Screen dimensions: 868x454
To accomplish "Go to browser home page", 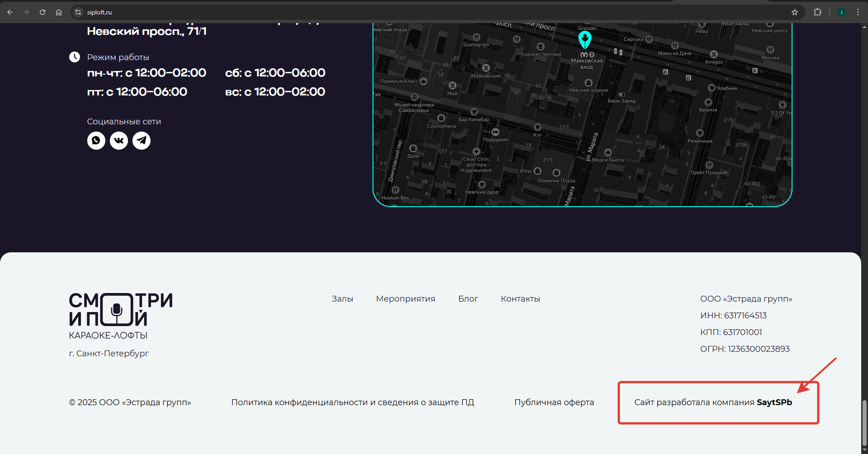I will 59,12.
